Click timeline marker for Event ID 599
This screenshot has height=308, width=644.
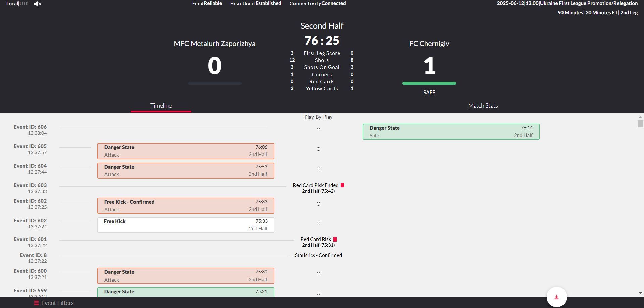tap(318, 293)
